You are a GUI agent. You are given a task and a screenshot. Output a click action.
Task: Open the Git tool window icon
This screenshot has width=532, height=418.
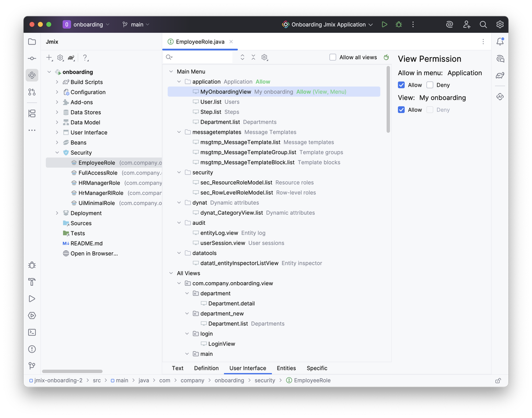pyautogui.click(x=32, y=365)
